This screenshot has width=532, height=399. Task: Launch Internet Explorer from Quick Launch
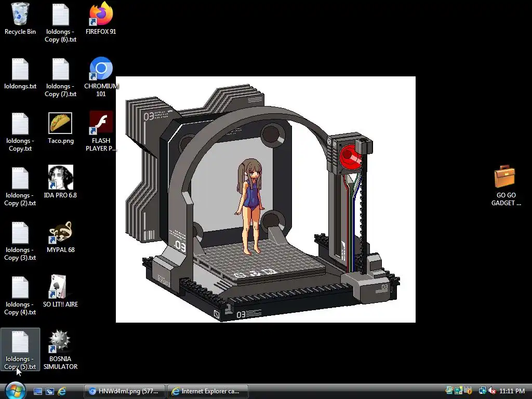coord(62,391)
